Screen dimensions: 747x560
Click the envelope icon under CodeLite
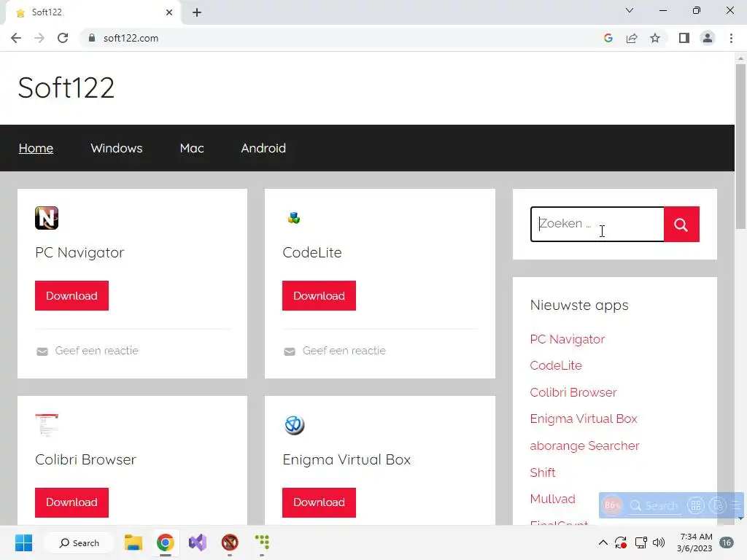[x=290, y=351]
